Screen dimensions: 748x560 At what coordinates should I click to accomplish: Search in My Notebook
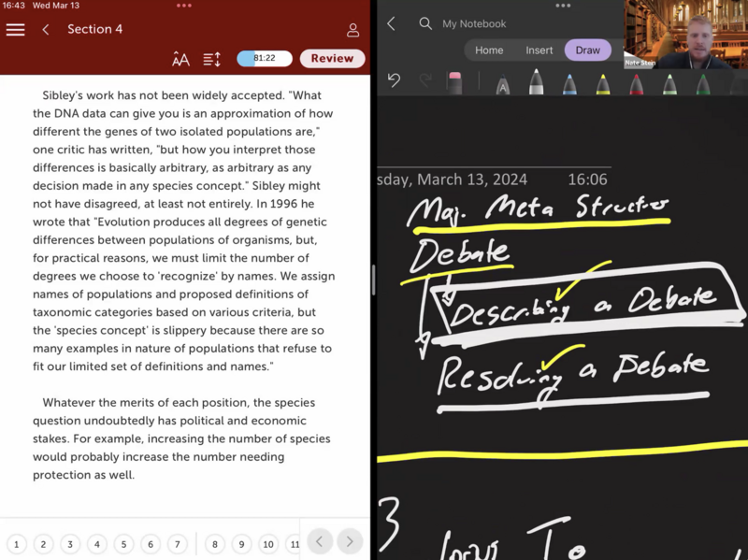coord(425,23)
